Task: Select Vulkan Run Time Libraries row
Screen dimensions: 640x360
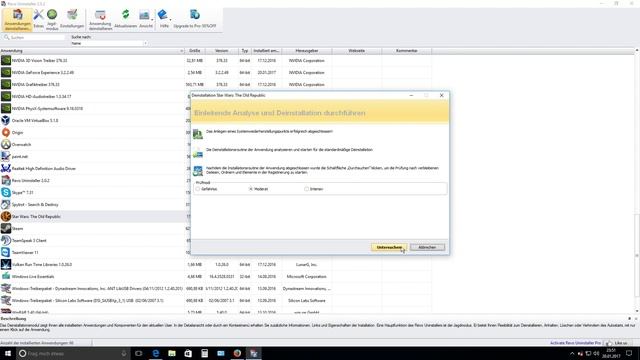Action: click(216, 264)
